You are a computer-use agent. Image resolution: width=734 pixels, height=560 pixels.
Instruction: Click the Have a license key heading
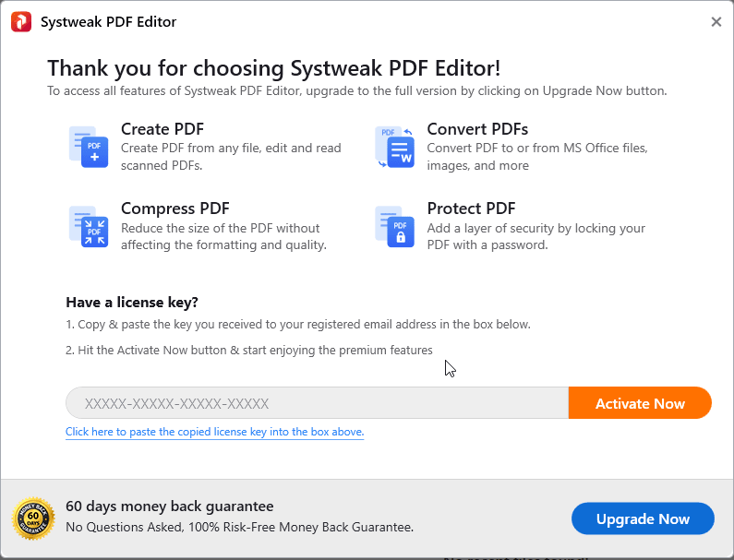(132, 303)
